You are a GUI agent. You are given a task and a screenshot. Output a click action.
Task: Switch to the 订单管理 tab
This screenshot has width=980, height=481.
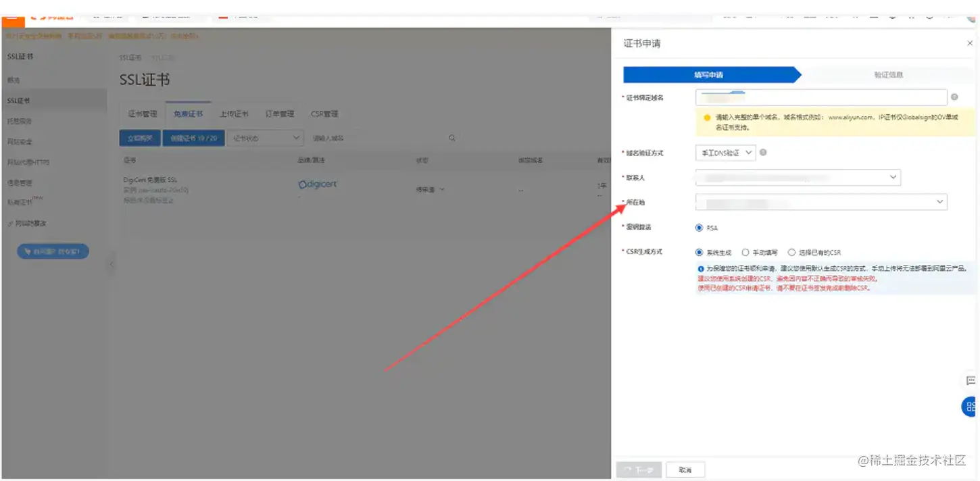279,113
